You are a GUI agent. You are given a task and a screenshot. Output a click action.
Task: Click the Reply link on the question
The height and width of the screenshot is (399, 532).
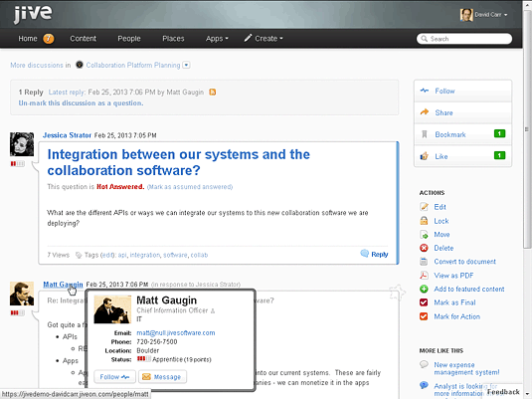pyautogui.click(x=379, y=255)
